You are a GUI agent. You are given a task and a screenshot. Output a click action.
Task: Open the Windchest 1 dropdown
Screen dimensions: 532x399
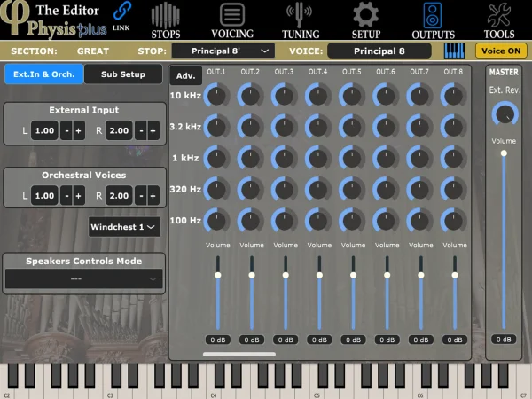click(x=124, y=227)
